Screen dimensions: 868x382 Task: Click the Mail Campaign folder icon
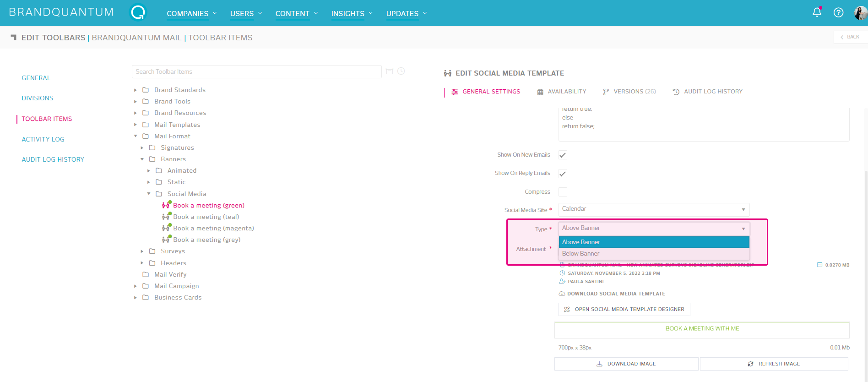(x=146, y=286)
